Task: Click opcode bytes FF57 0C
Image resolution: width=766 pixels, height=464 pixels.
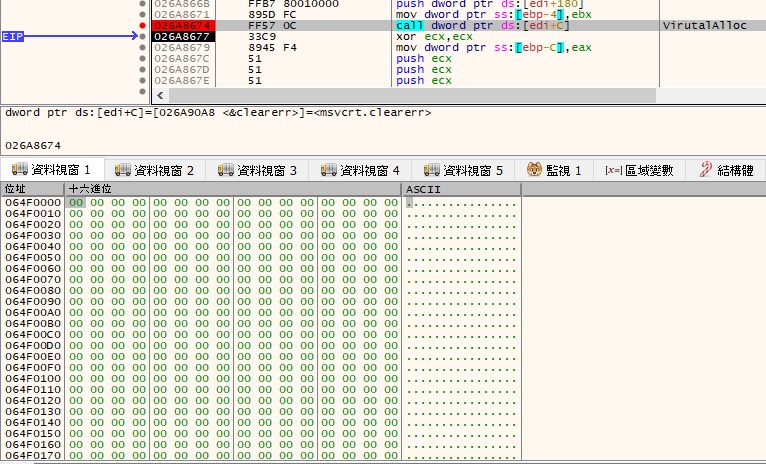Action: click(x=272, y=25)
